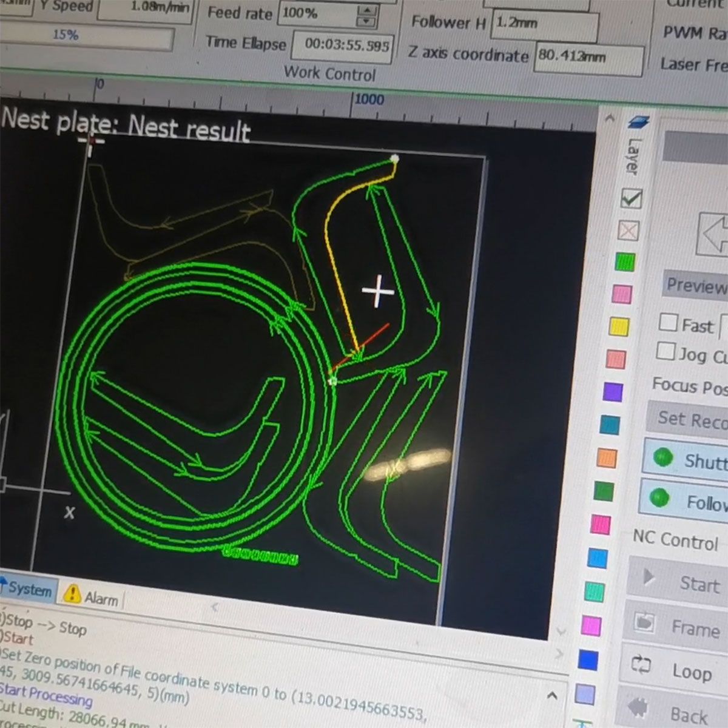
Task: Click the Preview button
Action: pyautogui.click(x=696, y=285)
